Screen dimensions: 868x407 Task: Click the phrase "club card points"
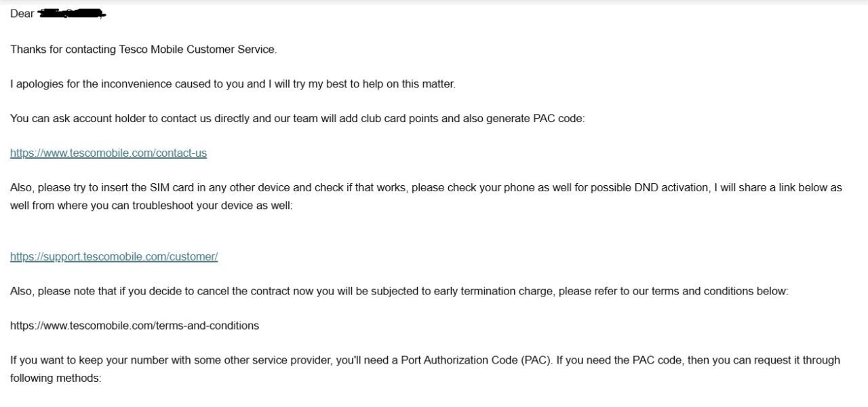[398, 119]
